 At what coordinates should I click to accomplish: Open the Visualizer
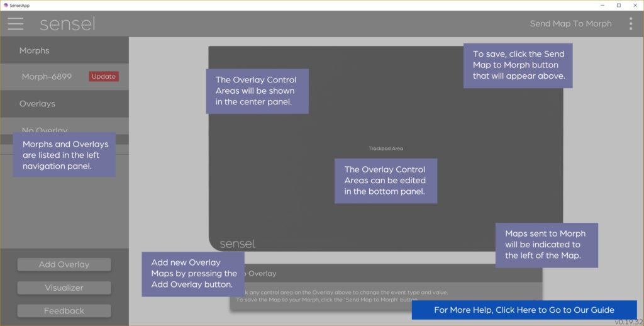coord(64,288)
